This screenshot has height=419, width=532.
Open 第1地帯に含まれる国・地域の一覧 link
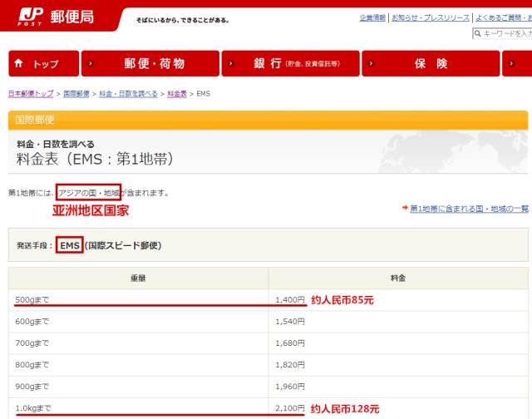469,209
